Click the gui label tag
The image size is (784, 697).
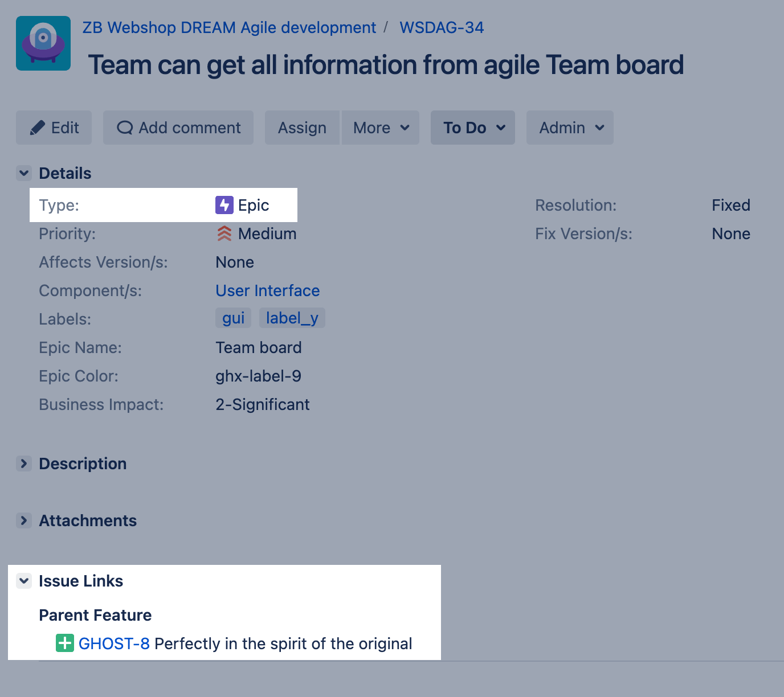[x=233, y=318]
